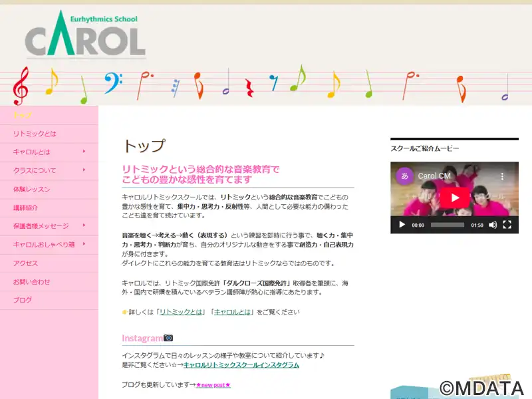
Task: Open the お問い合わせ menu item
Action: coord(49,281)
